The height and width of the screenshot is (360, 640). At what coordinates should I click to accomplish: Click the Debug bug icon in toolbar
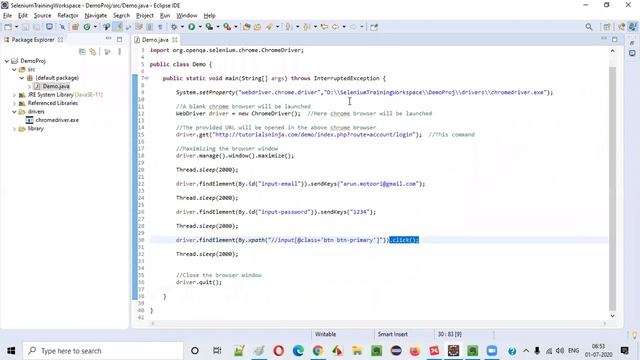point(174,27)
